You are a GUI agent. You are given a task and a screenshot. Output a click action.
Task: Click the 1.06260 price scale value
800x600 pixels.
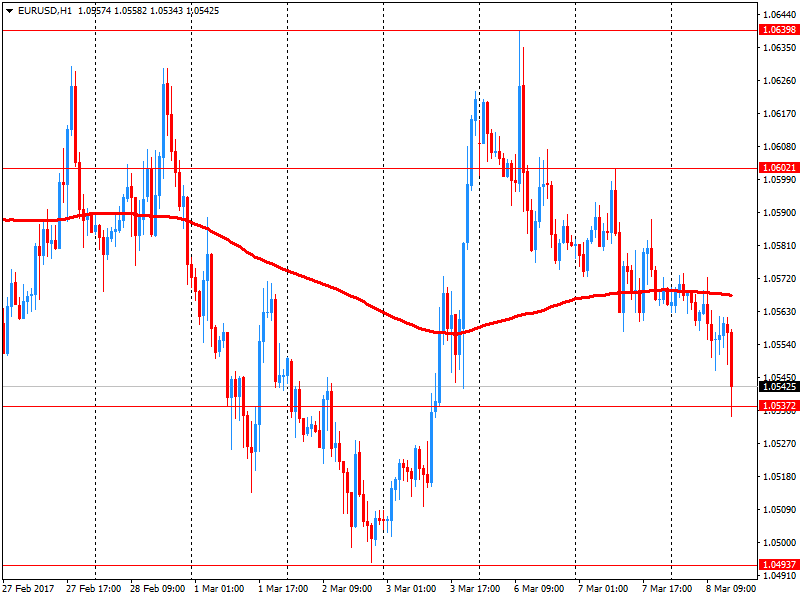(x=779, y=81)
